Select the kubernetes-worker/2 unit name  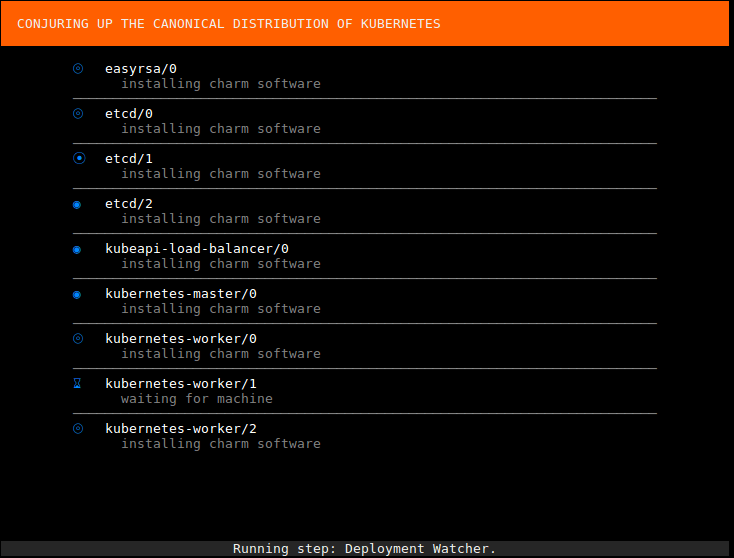pyautogui.click(x=181, y=428)
